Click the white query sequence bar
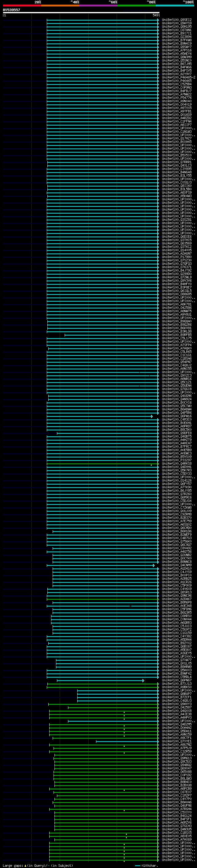 click(x=81, y=12)
